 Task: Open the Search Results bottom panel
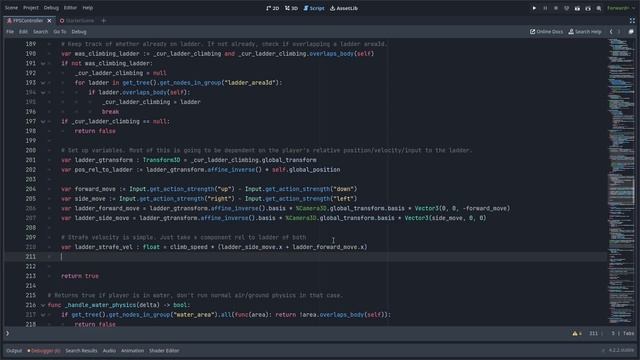pyautogui.click(x=81, y=351)
